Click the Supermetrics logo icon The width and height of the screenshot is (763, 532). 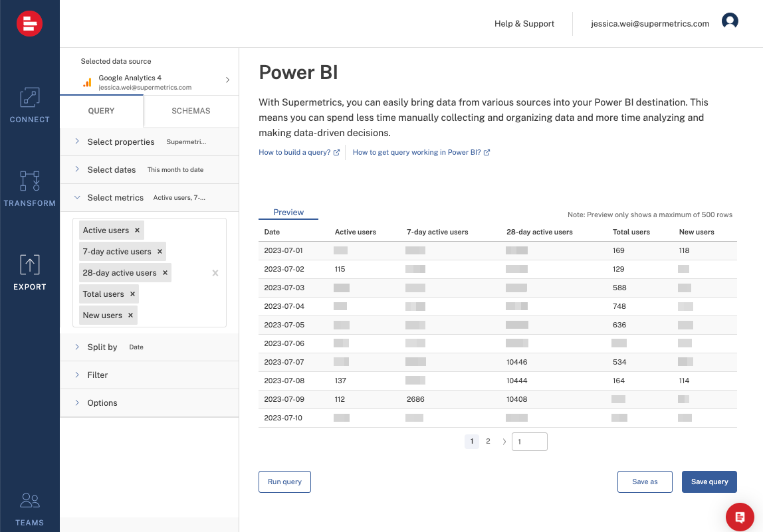click(29, 24)
